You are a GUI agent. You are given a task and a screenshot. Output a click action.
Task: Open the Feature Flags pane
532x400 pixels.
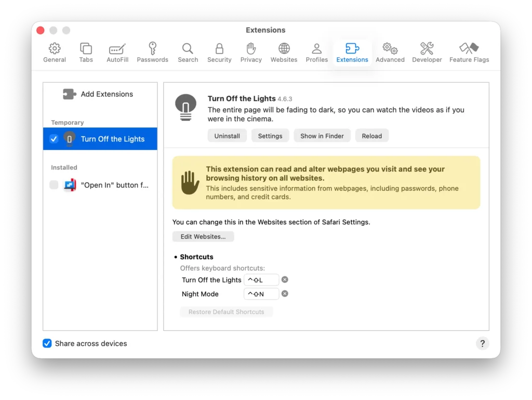(x=469, y=53)
